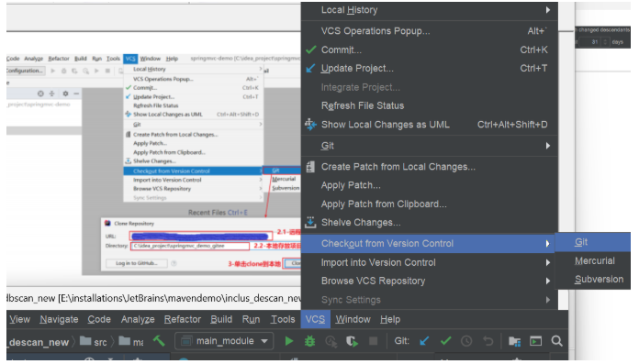
Task: Click the grey Stop square in the toolbar
Action: (x=373, y=341)
